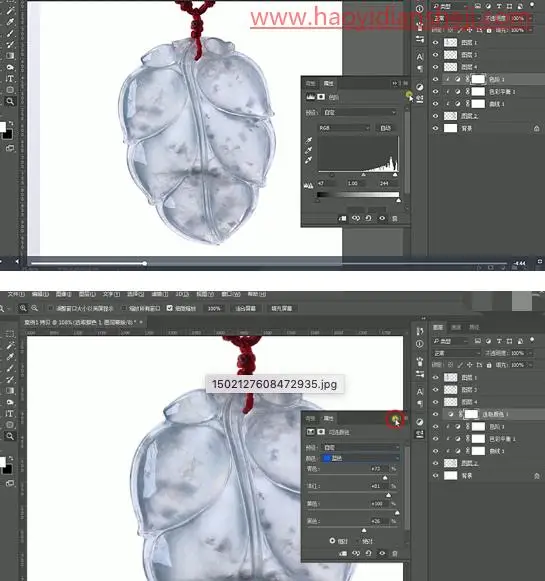
Task: Click the black slider handle in Selective Color
Action: click(x=364, y=531)
